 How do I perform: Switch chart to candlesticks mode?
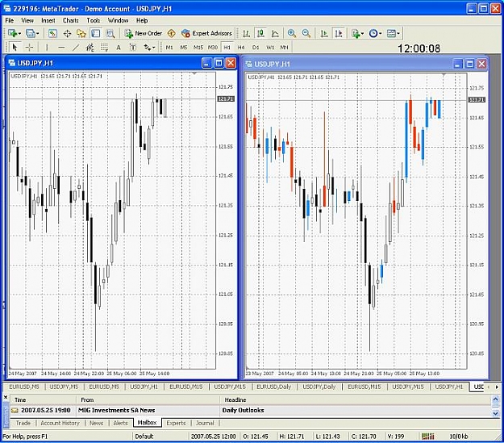pos(260,33)
